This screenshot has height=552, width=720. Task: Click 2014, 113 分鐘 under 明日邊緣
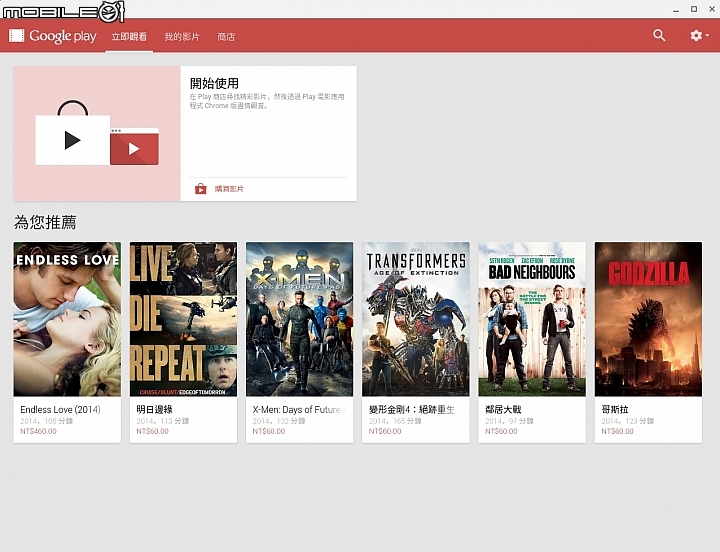[163, 421]
